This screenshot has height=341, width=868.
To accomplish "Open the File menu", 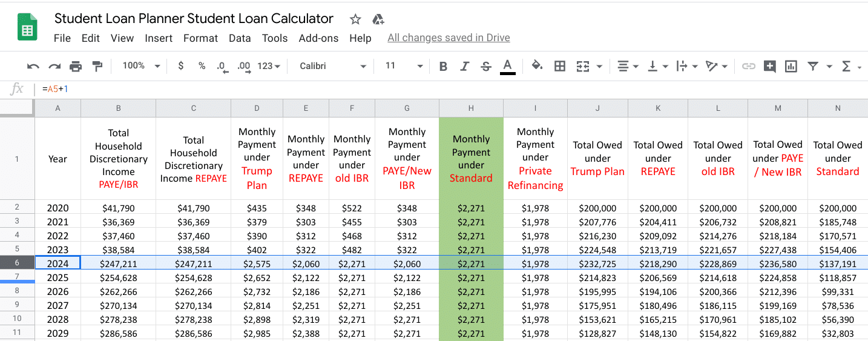I will coord(62,38).
